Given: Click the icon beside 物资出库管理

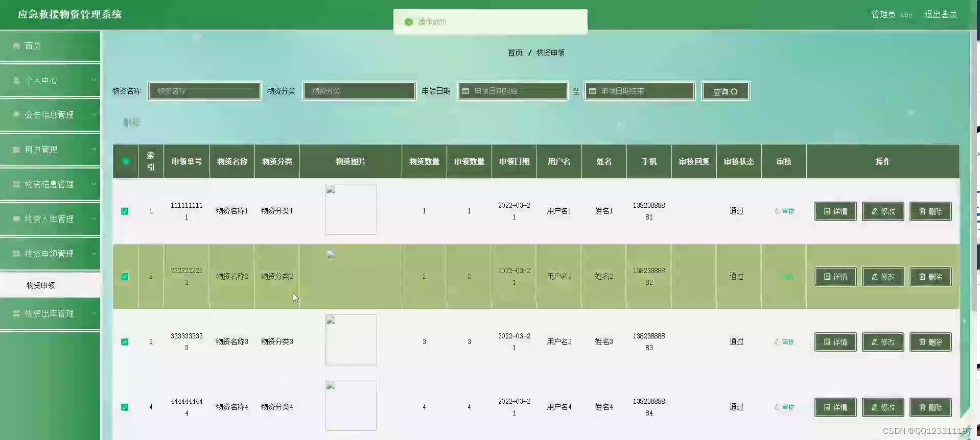Looking at the screenshot, I should coord(16,313).
